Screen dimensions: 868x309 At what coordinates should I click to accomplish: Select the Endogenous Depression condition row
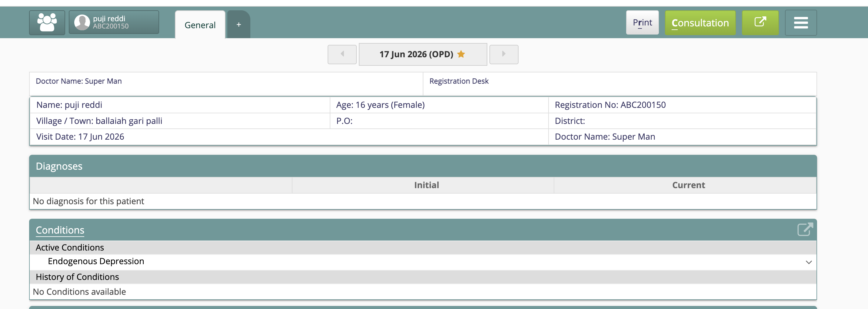[423, 262]
